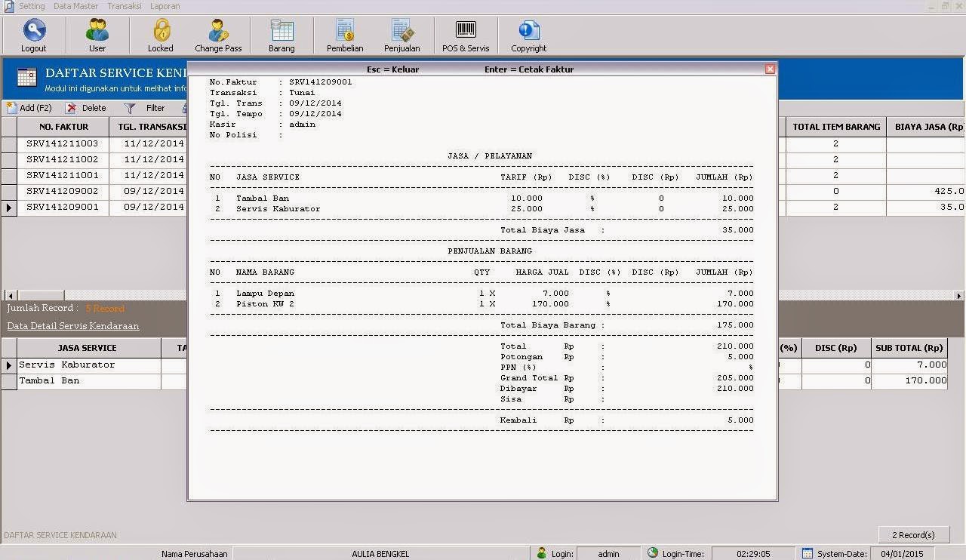Screen dimensions: 966x560
Task: Click row selector arrow for SRV141209001
Action: point(9,207)
